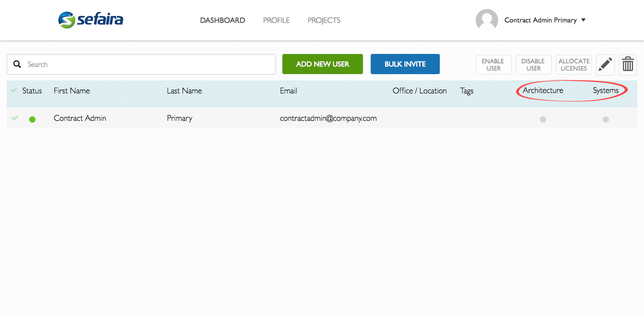Click the contractadmin@company.com email cell
Viewport: 644px width, 315px height.
click(x=329, y=118)
